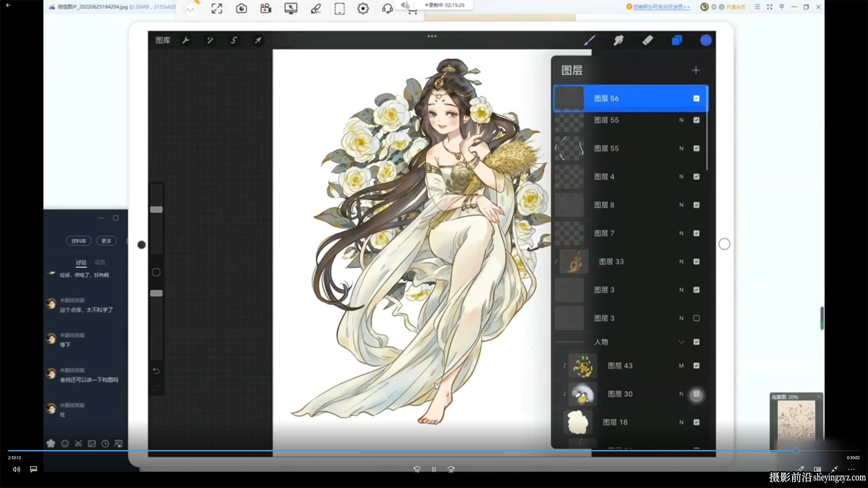Viewport: 868px width, 488px height.
Task: Click the image attach icon in chat
Action: coord(92,444)
